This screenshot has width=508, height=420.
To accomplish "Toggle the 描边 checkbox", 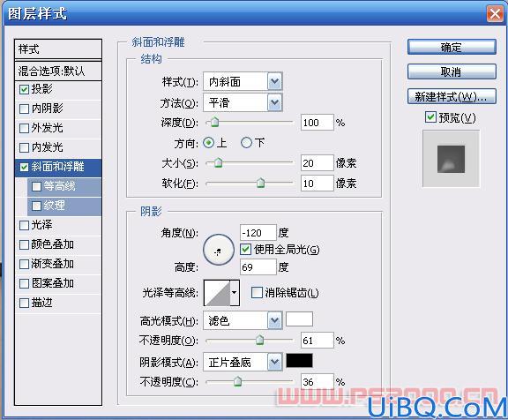I will (x=25, y=304).
